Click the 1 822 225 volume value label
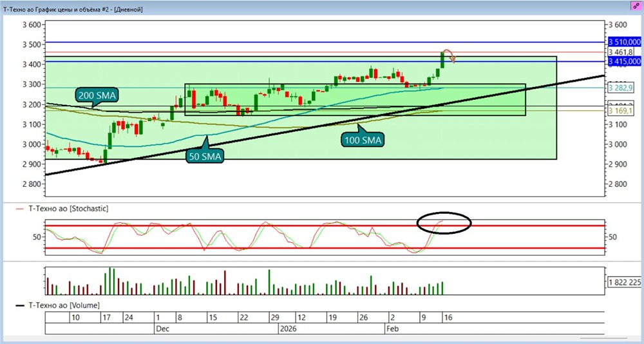The image size is (644, 344). click(x=624, y=282)
